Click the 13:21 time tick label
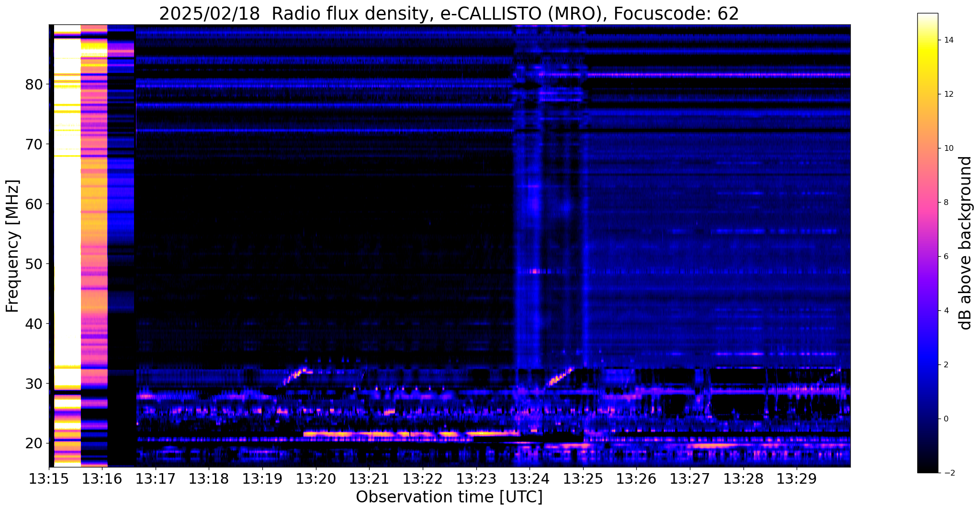 coord(369,479)
